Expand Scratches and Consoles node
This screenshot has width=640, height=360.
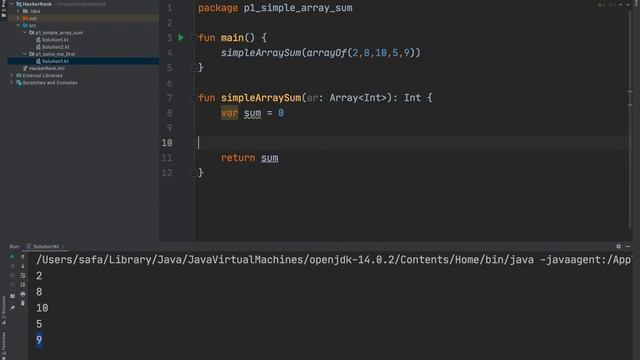pyautogui.click(x=12, y=82)
